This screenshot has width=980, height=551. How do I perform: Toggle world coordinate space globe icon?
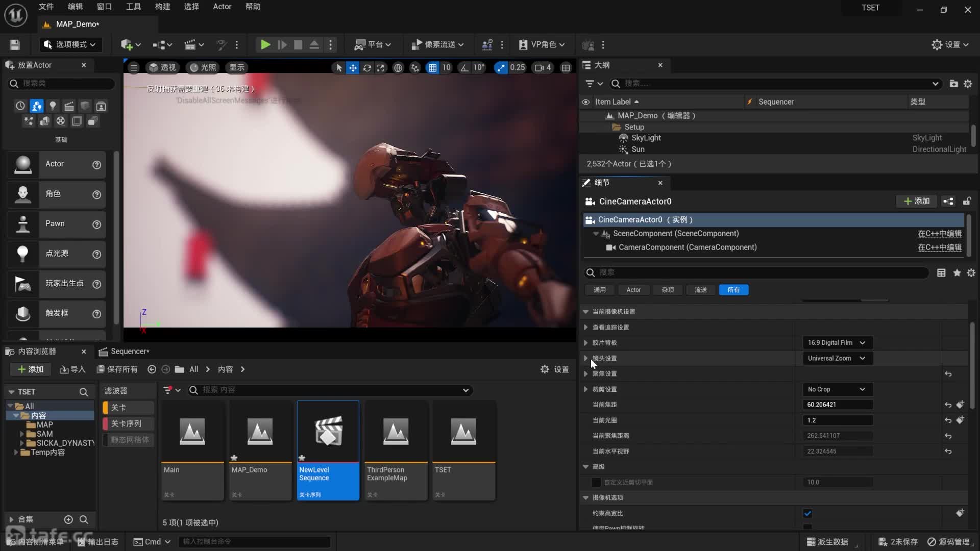(398, 67)
